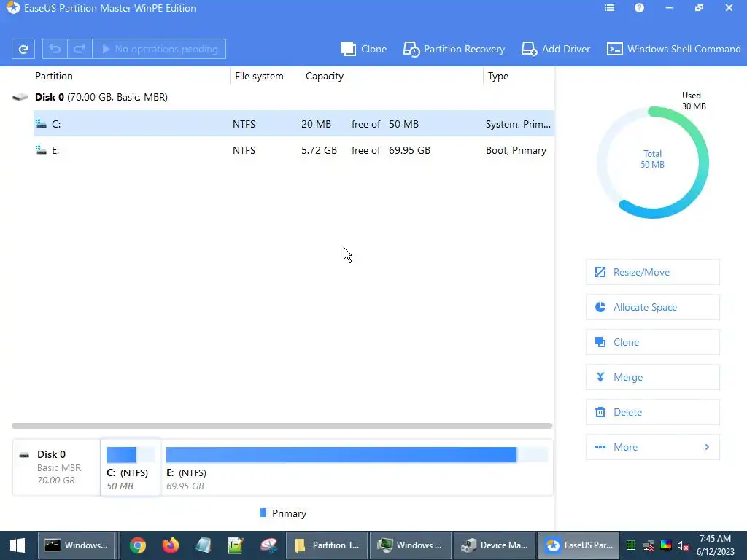Screen dimensions: 747x560
Task: Click the muted volume tray icon
Action: (683, 545)
